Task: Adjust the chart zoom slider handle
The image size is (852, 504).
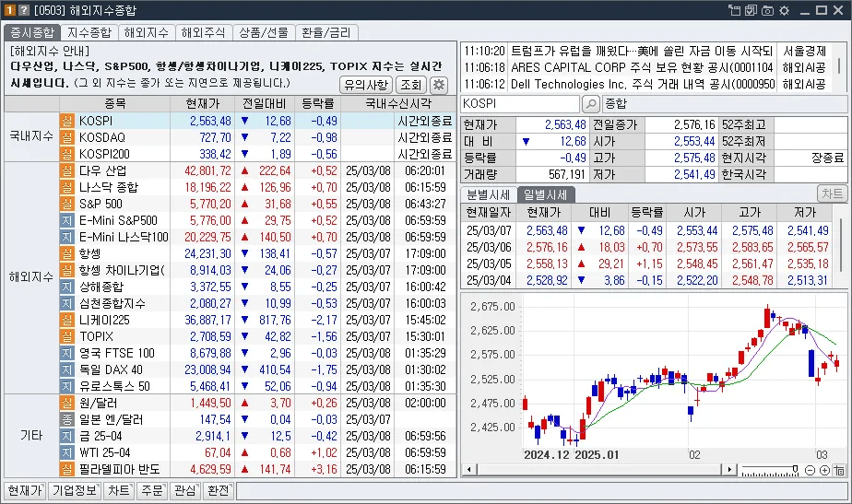Action: [795, 469]
